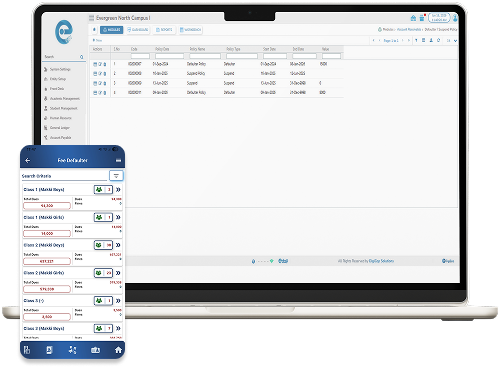Click the filter funnel icon in grid toolbar
This screenshot has width=501, height=367.
416,40
